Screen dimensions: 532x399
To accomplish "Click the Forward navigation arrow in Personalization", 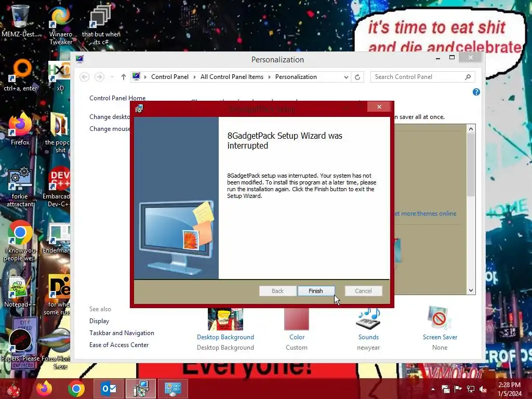I will (99, 77).
